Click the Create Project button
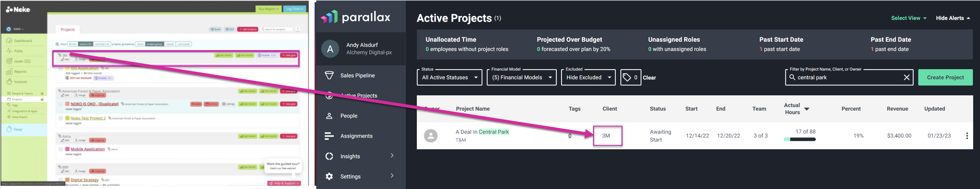This screenshot has height=189, width=980. click(945, 77)
